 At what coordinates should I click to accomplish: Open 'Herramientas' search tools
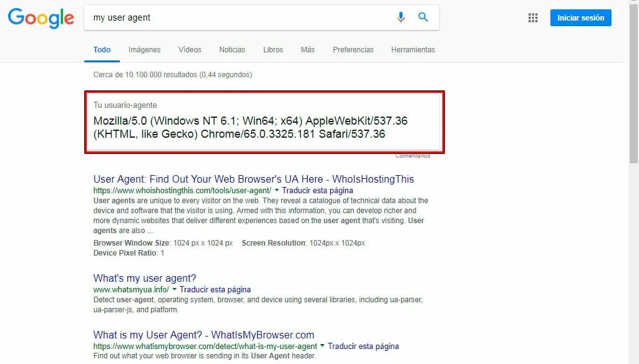(413, 50)
